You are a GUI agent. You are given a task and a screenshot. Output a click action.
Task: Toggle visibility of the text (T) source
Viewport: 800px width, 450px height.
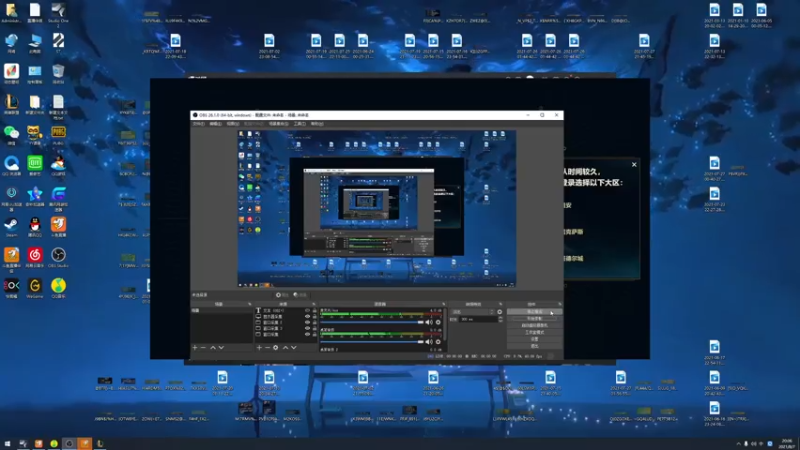pos(307,310)
